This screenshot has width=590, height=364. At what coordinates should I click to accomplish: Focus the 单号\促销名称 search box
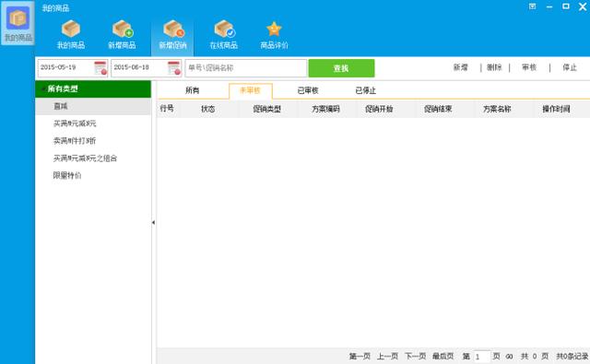pyautogui.click(x=246, y=68)
